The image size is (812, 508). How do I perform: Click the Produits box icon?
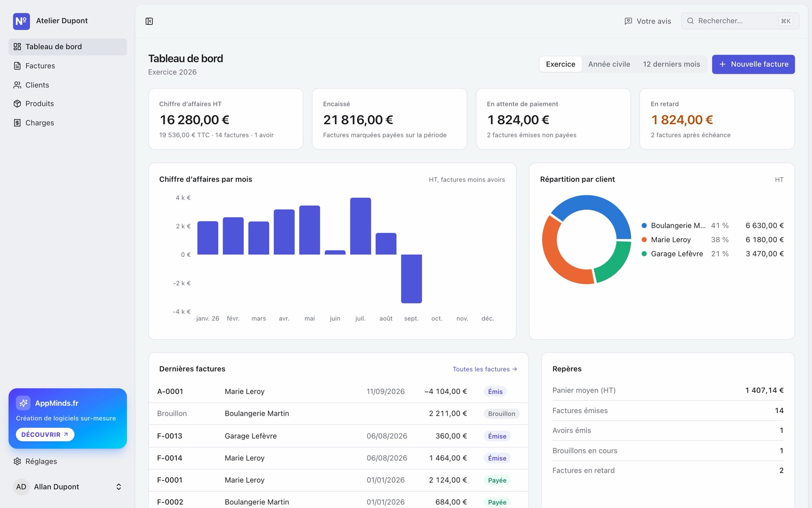[17, 104]
